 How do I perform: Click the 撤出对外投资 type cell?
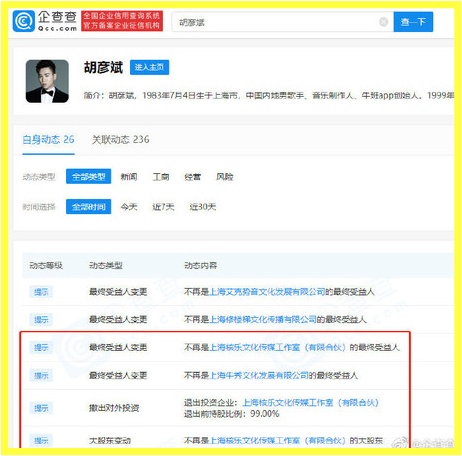(114, 408)
